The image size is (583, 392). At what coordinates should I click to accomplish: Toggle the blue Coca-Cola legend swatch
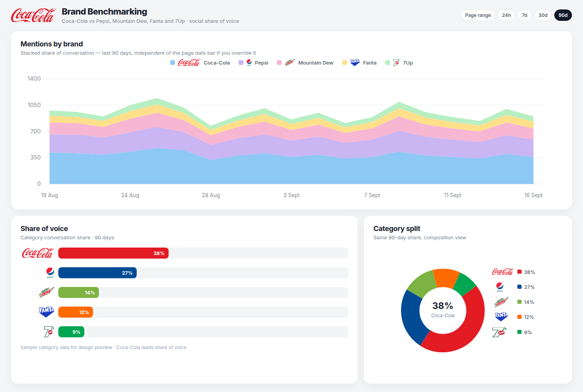(173, 63)
